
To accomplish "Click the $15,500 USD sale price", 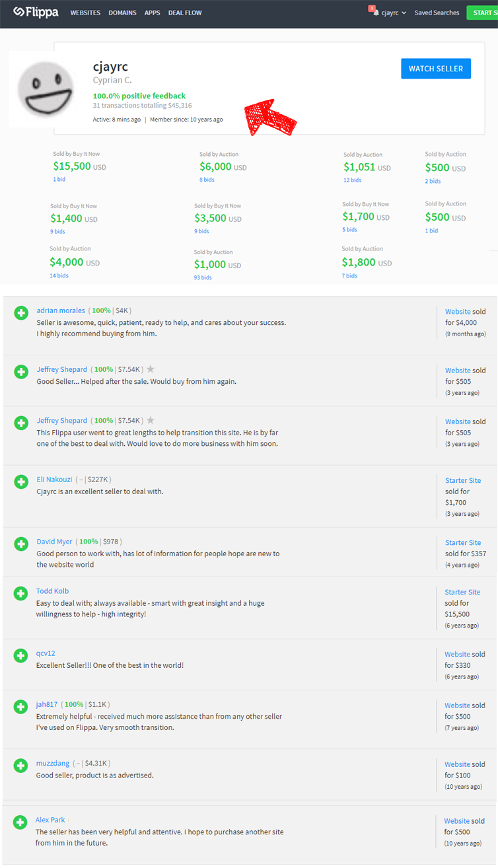I will point(80,167).
